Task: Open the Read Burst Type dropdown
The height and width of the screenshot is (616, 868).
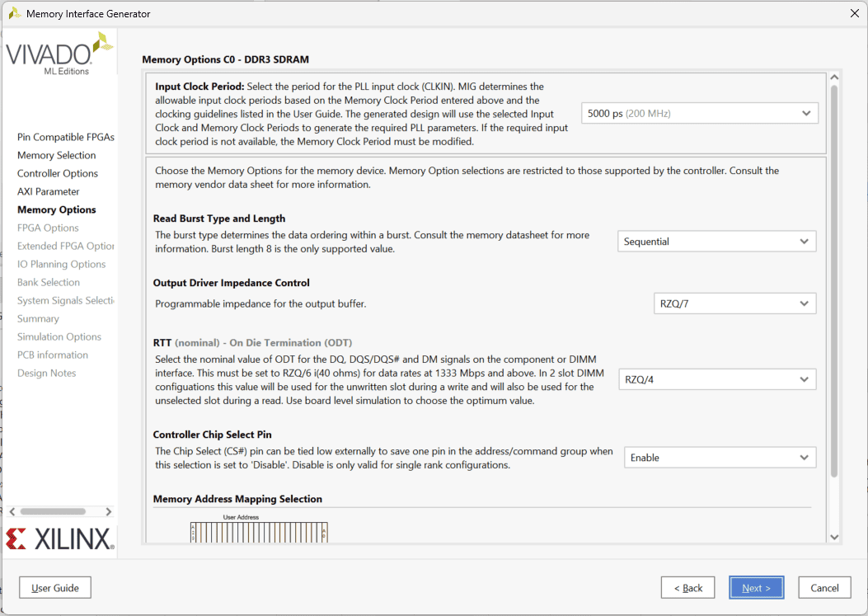Action: pos(716,242)
